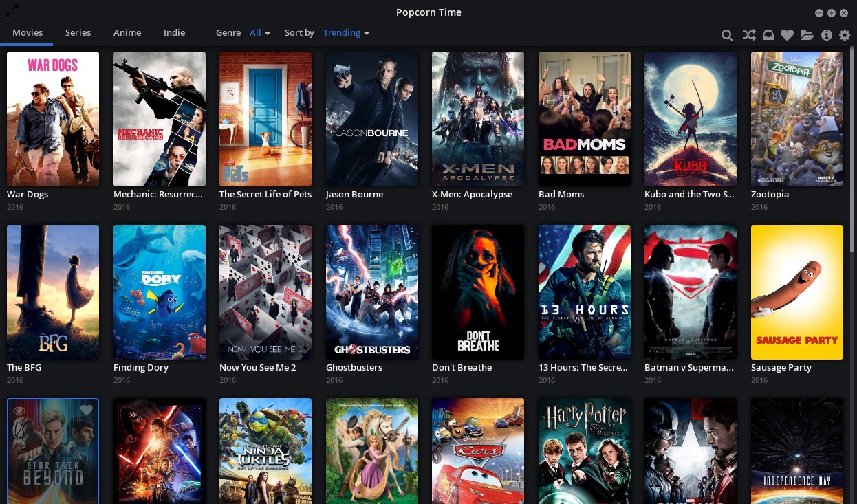Click the "Popcorn Time" window title
The image size is (857, 504).
point(429,12)
